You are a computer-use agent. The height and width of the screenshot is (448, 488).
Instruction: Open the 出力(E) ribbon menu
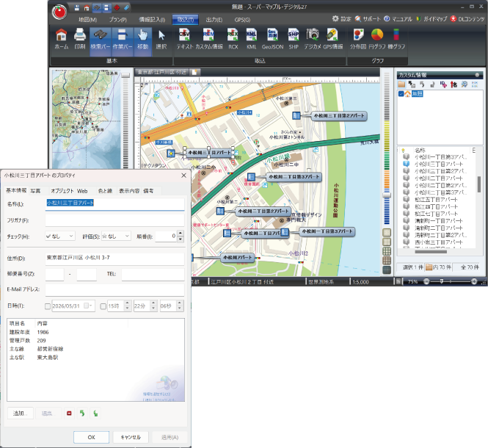[214, 20]
